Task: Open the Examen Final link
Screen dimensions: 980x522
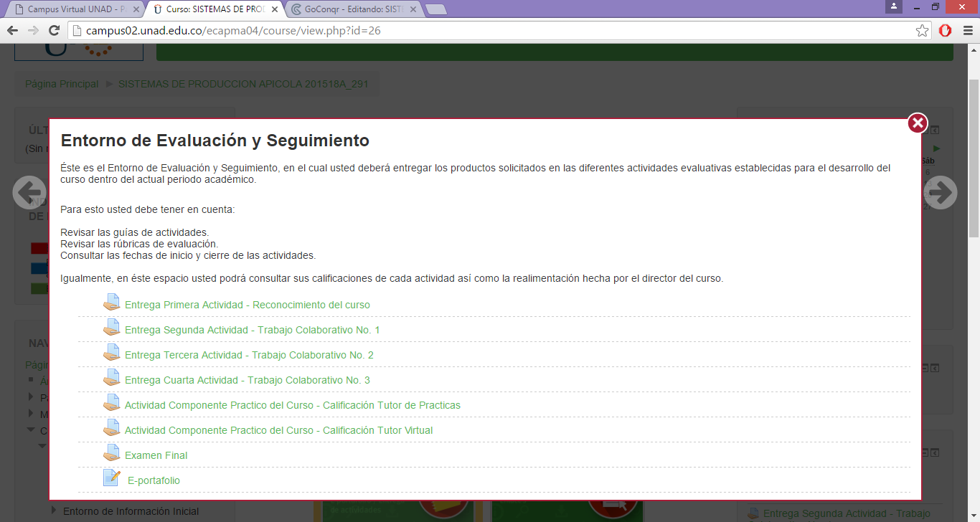Action: (x=156, y=455)
